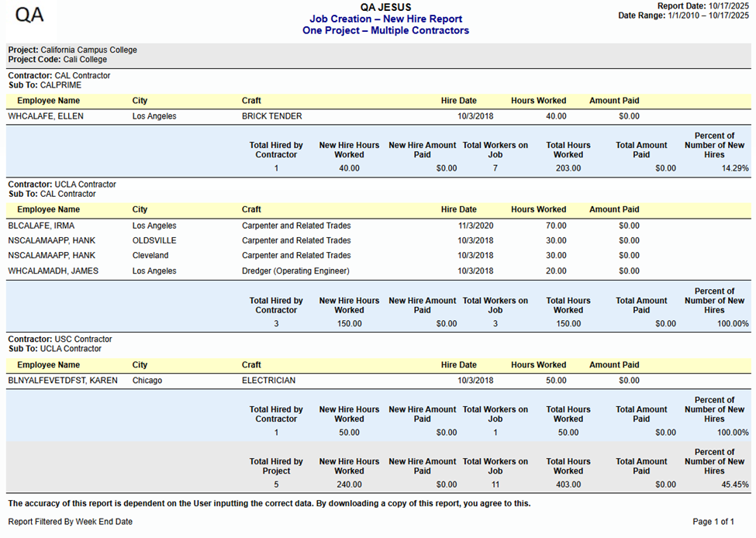This screenshot has height=538, width=756.
Task: Select 'Dredger (Operating Engineer)' craft
Action: (x=295, y=271)
